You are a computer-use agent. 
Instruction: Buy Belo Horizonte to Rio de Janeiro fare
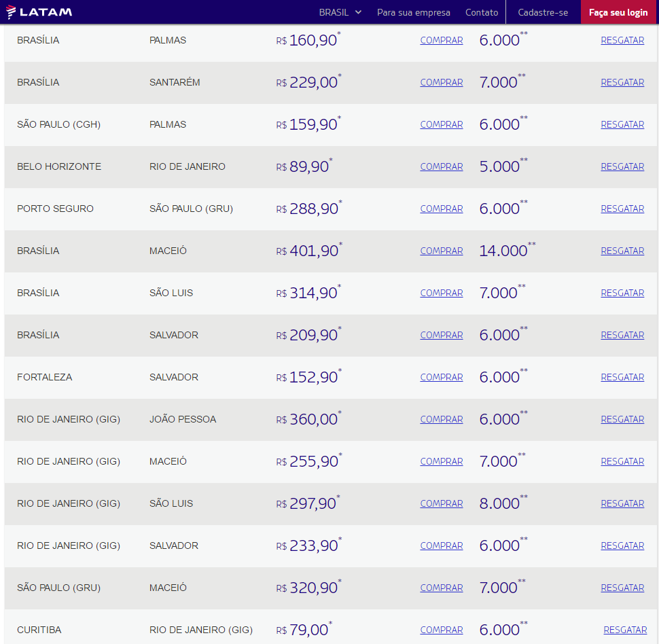point(442,166)
